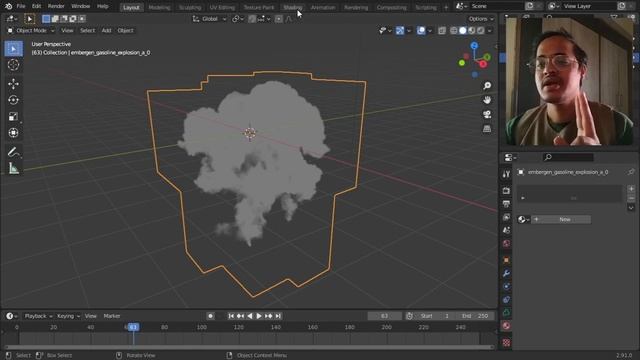This screenshot has height=360, width=640.
Task: Open the Physics properties tab
Action: click(x=507, y=287)
